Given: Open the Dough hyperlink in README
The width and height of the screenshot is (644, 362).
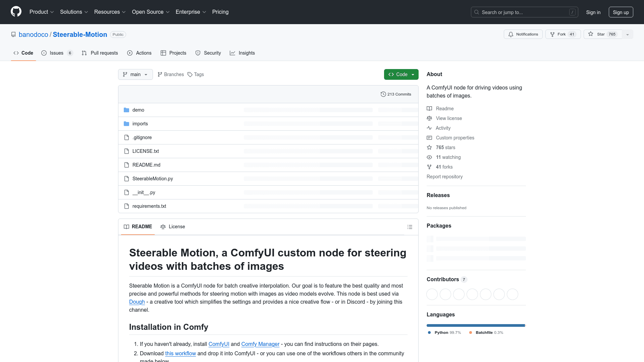Looking at the screenshot, I should coord(137,302).
